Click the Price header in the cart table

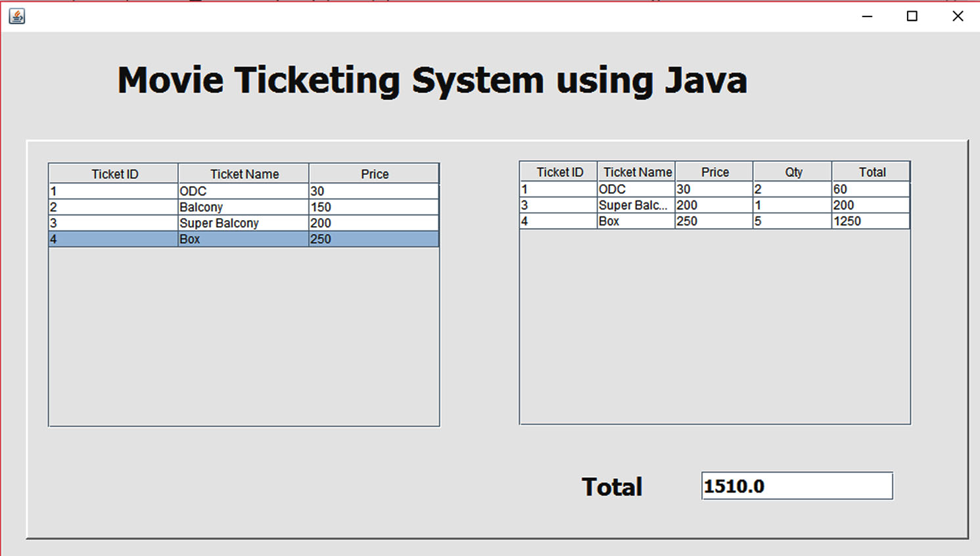714,172
